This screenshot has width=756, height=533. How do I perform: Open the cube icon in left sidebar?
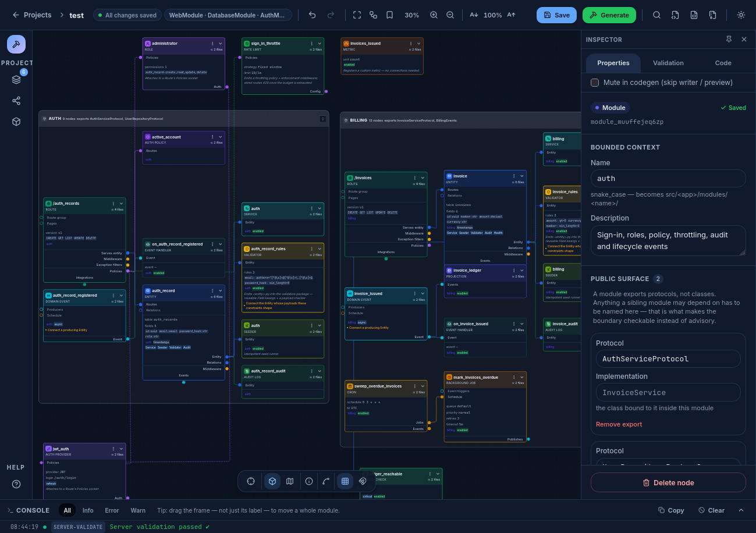pos(16,122)
